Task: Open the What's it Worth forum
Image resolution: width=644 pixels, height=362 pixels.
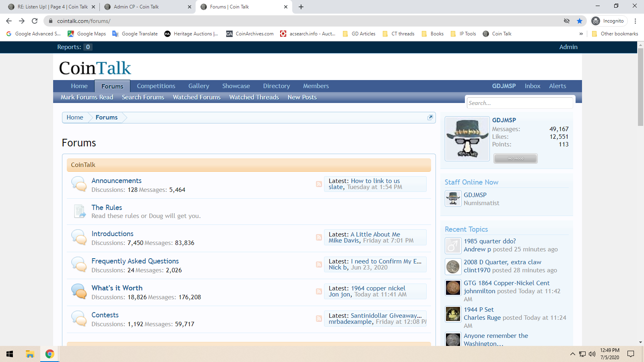Action: pyautogui.click(x=117, y=288)
